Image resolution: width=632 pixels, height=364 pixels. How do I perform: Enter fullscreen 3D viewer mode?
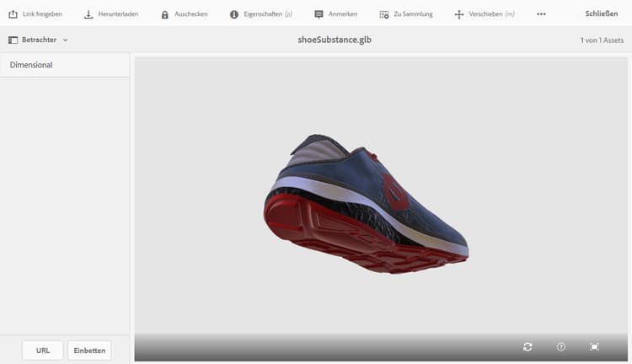click(x=594, y=346)
